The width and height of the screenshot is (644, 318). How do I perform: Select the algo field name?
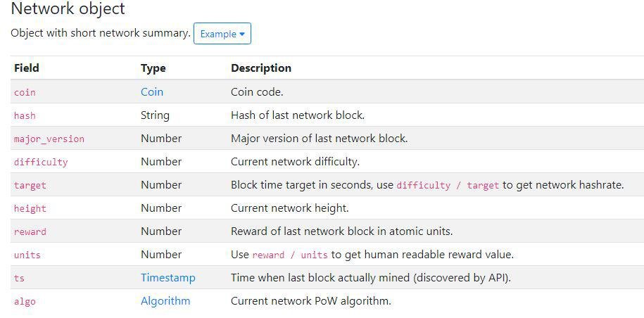tap(25, 301)
